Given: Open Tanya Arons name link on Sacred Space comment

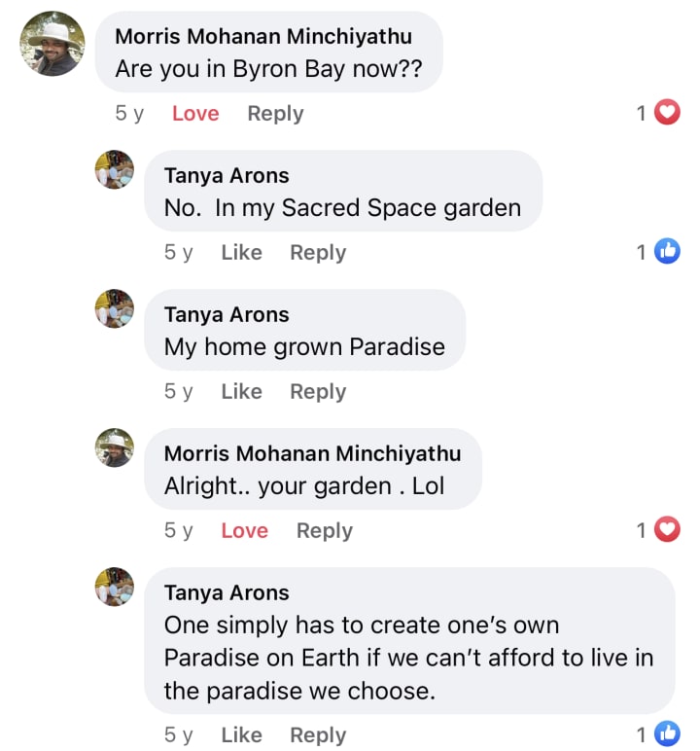Looking at the screenshot, I should click(227, 175).
